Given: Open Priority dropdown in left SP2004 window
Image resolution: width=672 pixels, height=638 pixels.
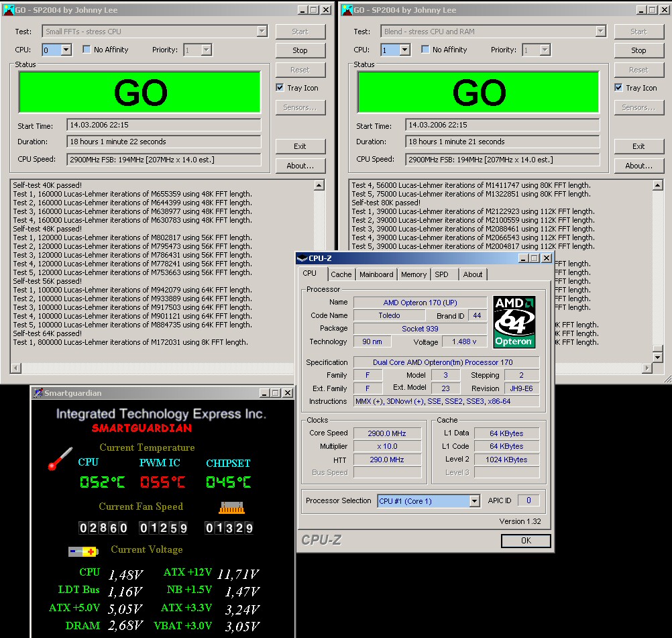Looking at the screenshot, I should [x=207, y=50].
